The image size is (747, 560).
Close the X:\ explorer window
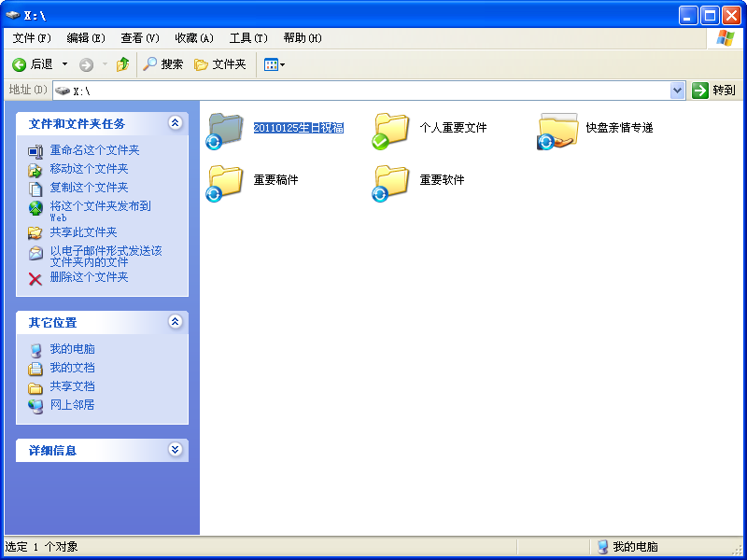[731, 16]
